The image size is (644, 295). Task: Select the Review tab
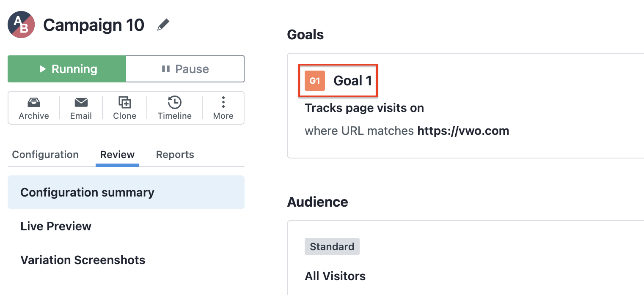click(x=117, y=155)
